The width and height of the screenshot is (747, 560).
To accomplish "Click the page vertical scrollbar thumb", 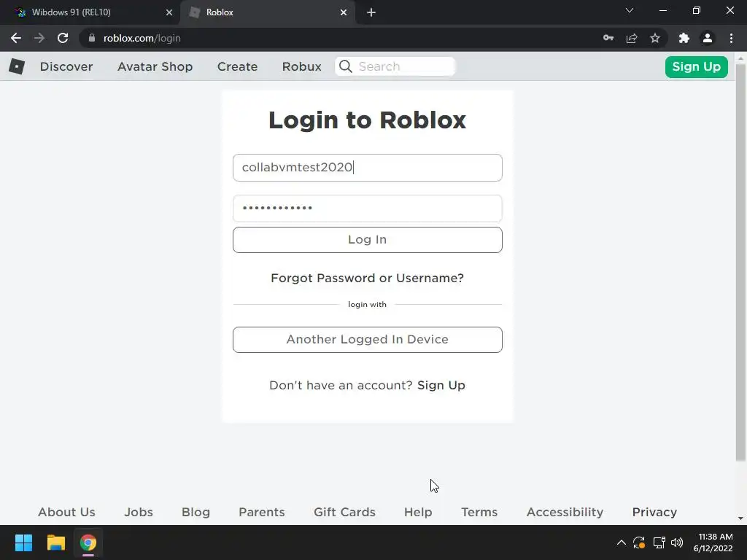I will (x=740, y=262).
